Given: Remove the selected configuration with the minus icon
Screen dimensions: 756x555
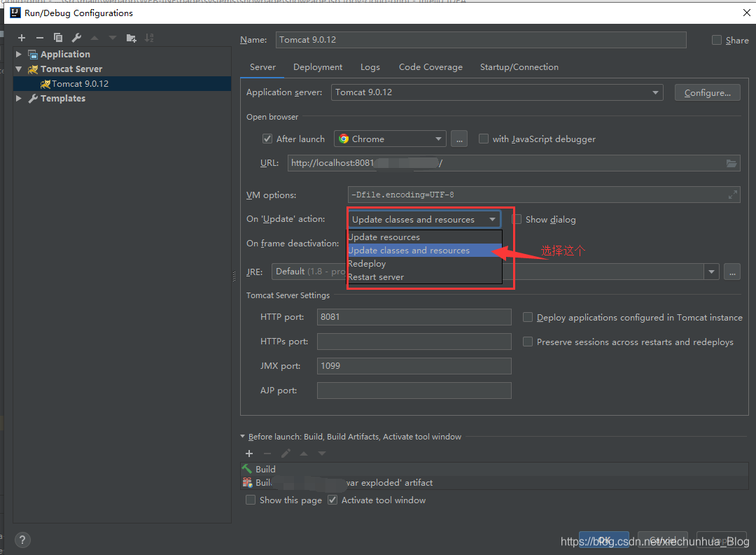Looking at the screenshot, I should [x=40, y=38].
